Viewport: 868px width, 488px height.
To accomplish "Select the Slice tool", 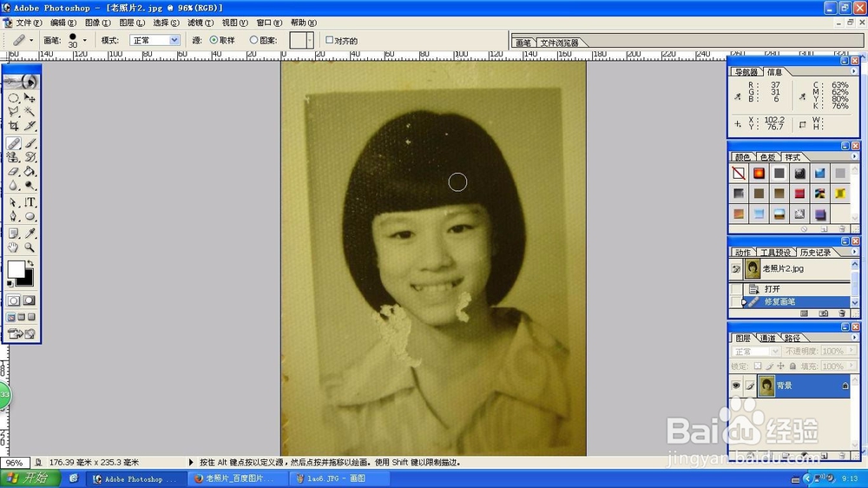I will pos(30,126).
